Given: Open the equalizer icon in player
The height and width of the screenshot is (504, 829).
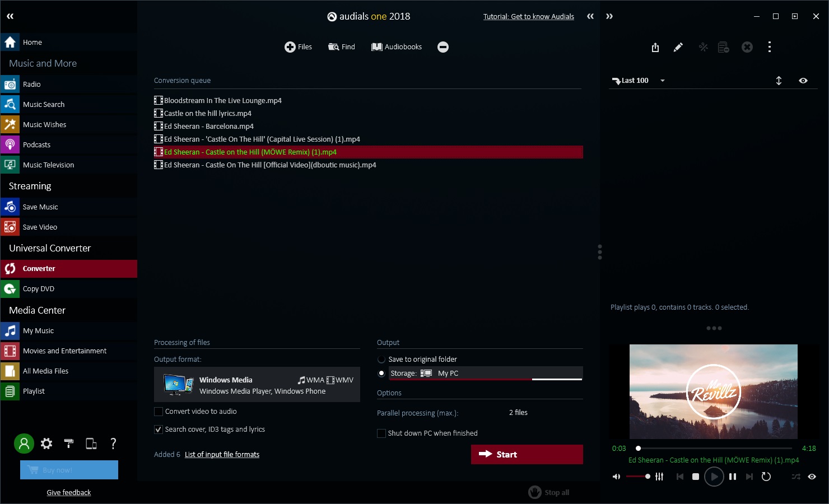Looking at the screenshot, I should coord(659,477).
